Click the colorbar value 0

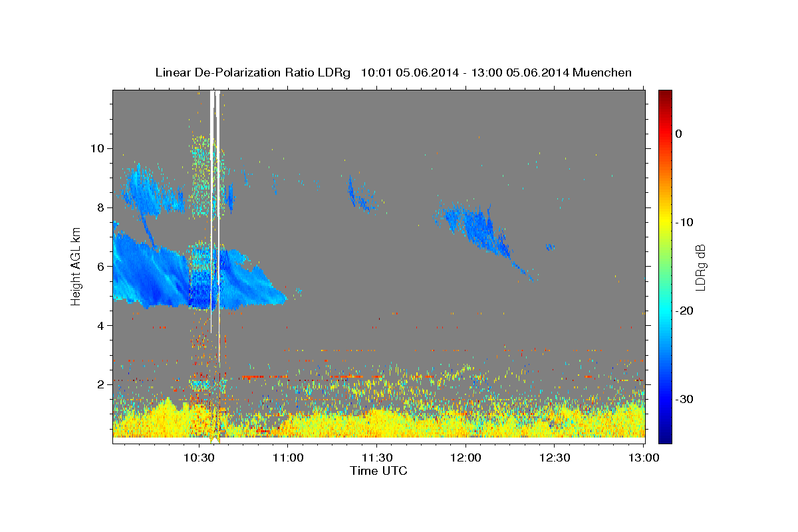679,134
